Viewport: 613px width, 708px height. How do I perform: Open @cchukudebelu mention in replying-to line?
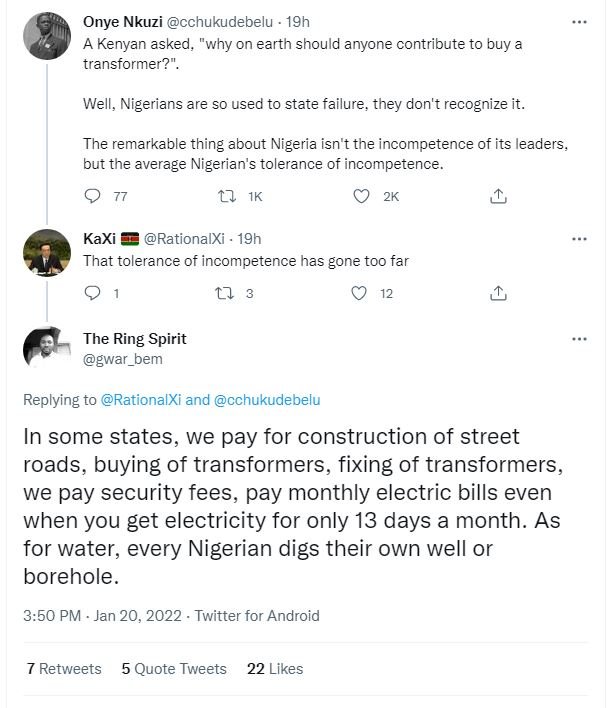[x=267, y=400]
